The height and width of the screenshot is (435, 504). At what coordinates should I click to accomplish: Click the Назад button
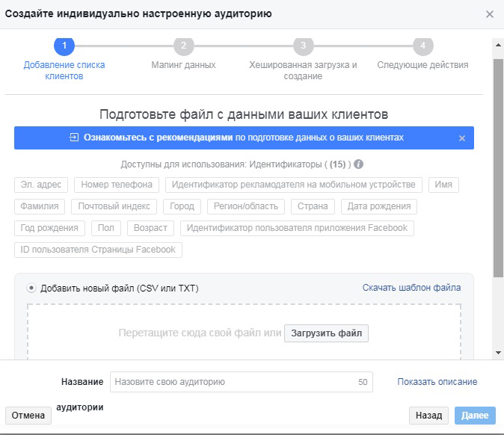tap(428, 416)
